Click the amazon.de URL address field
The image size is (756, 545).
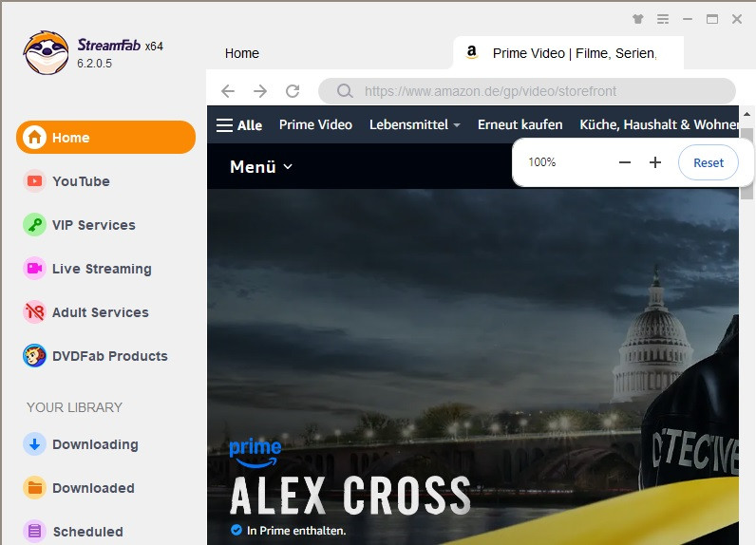click(x=527, y=90)
